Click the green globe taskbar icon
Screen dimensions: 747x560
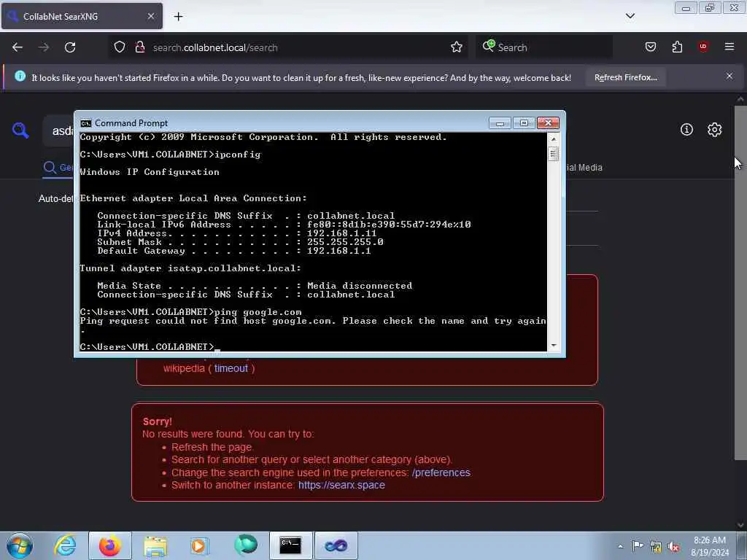[245, 545]
